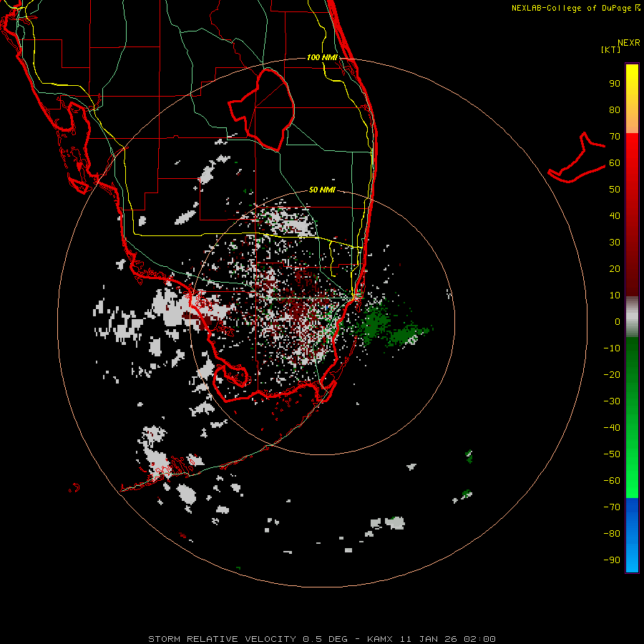
Task: Click the positive 40 knot scale label
Action: coord(615,216)
